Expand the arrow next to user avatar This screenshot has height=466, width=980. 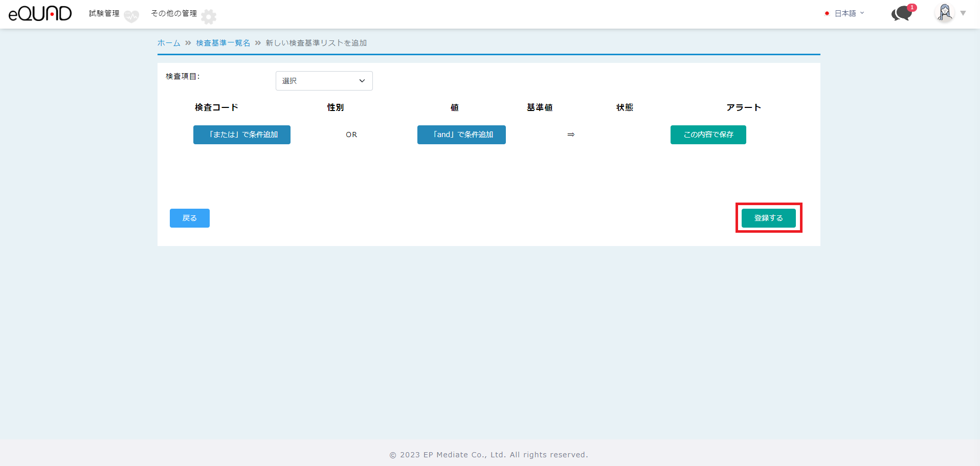point(963,13)
